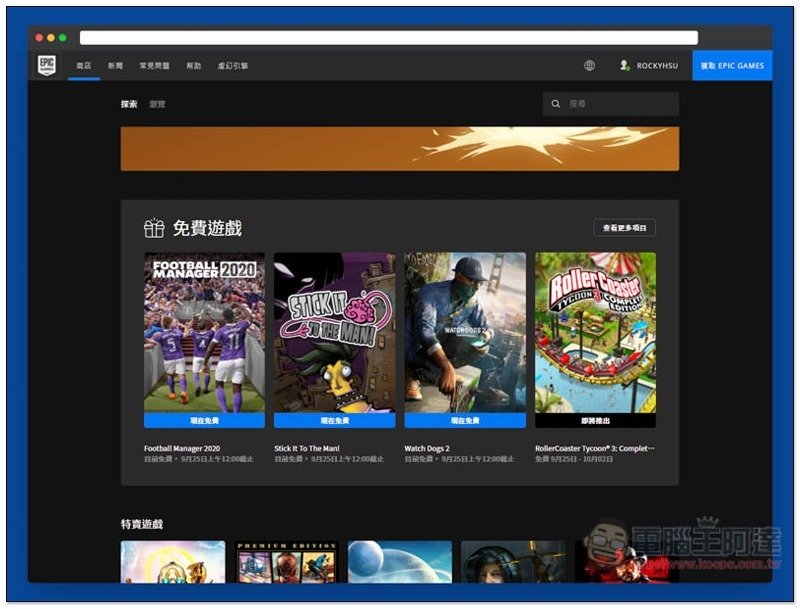The image size is (800, 609).
Task: Open the RollerCoaster Tycoon 3 cover art
Action: (x=595, y=332)
